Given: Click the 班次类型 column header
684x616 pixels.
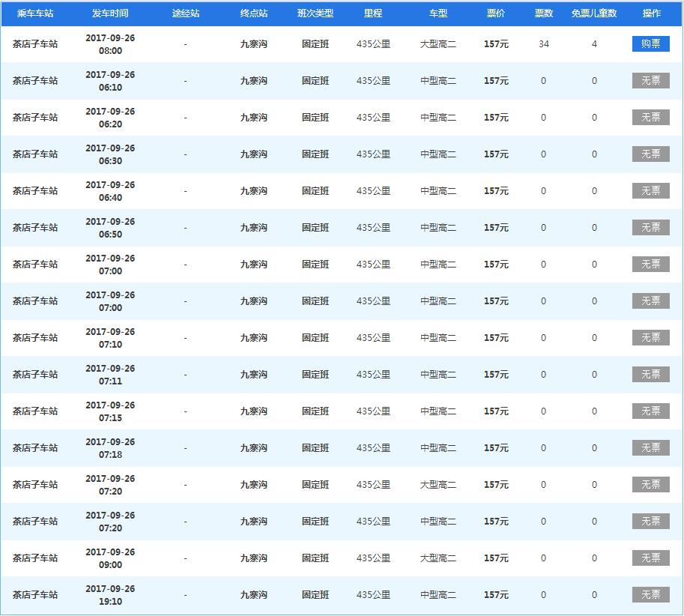Looking at the screenshot, I should click(315, 13).
